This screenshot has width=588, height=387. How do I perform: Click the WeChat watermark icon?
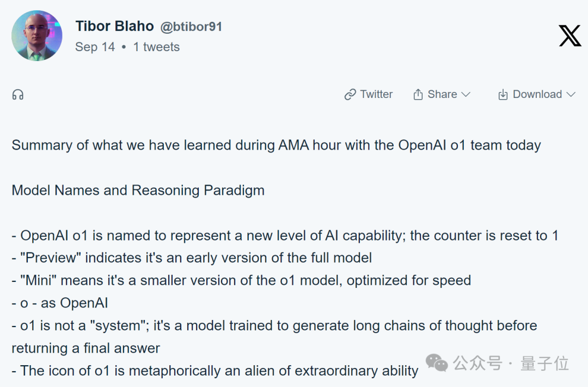(x=437, y=363)
